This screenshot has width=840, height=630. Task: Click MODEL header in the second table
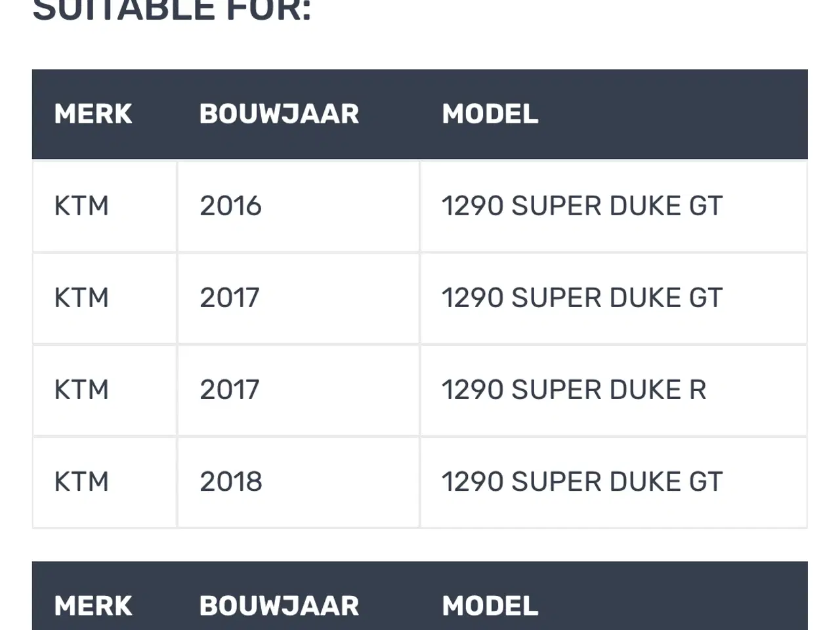[x=490, y=606]
